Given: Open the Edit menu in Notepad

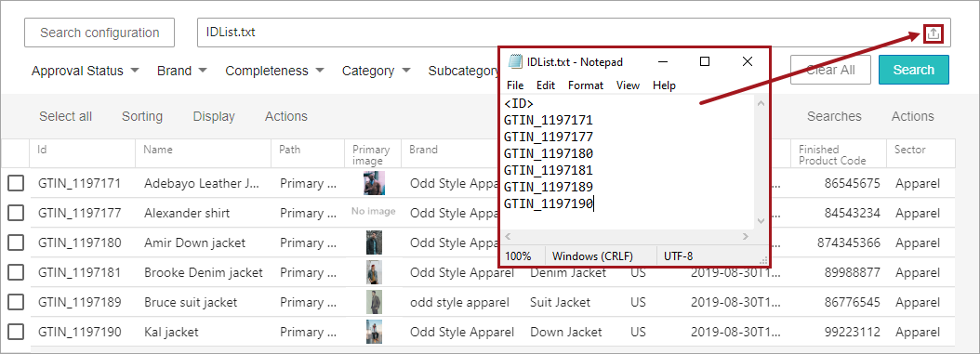Looking at the screenshot, I should tap(546, 85).
